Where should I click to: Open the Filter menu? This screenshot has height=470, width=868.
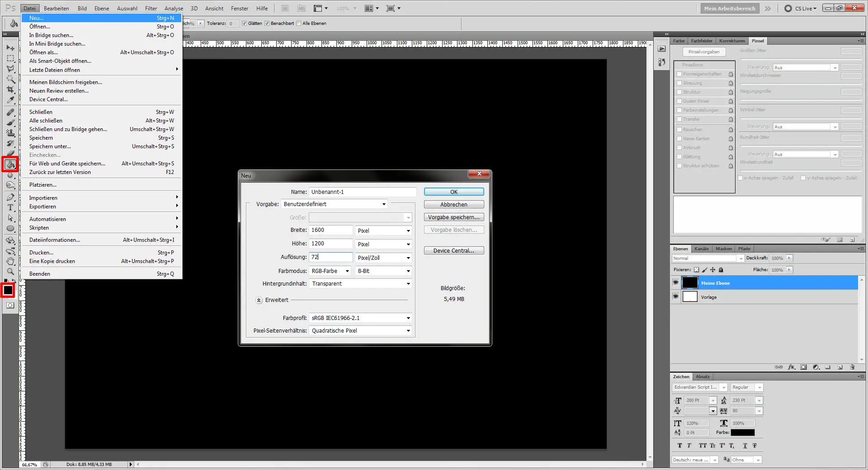tap(151, 8)
